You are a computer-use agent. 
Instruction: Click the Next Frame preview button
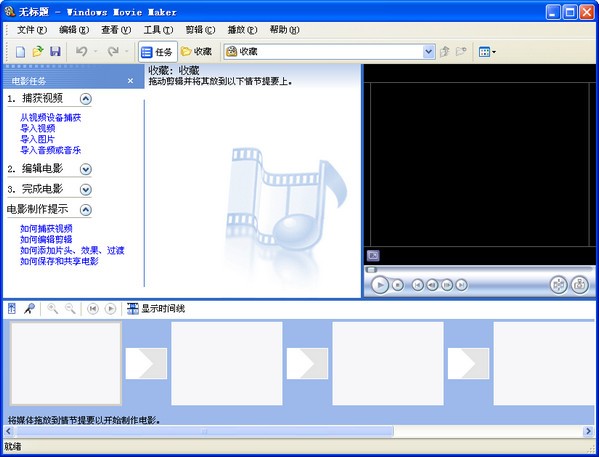[447, 285]
